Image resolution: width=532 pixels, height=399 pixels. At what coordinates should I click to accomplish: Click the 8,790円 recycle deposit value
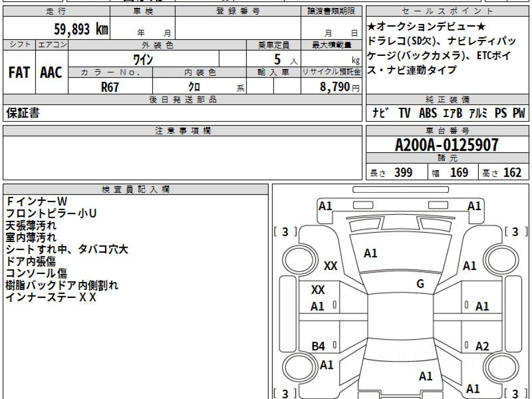[340, 87]
